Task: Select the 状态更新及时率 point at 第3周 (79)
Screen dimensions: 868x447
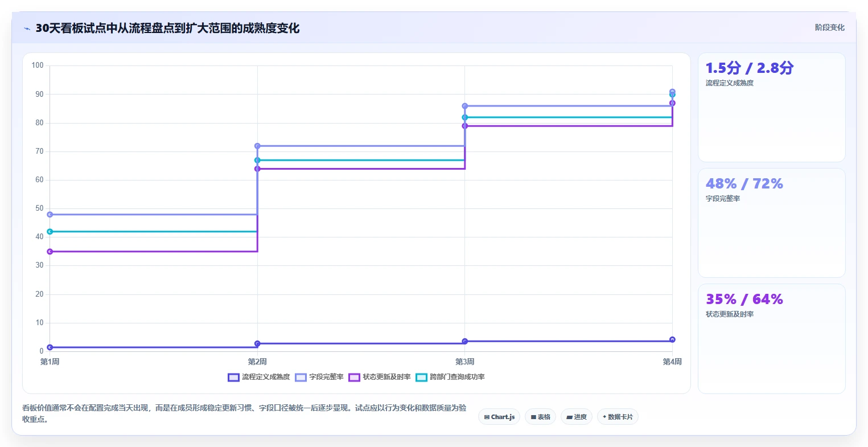Action: point(465,126)
